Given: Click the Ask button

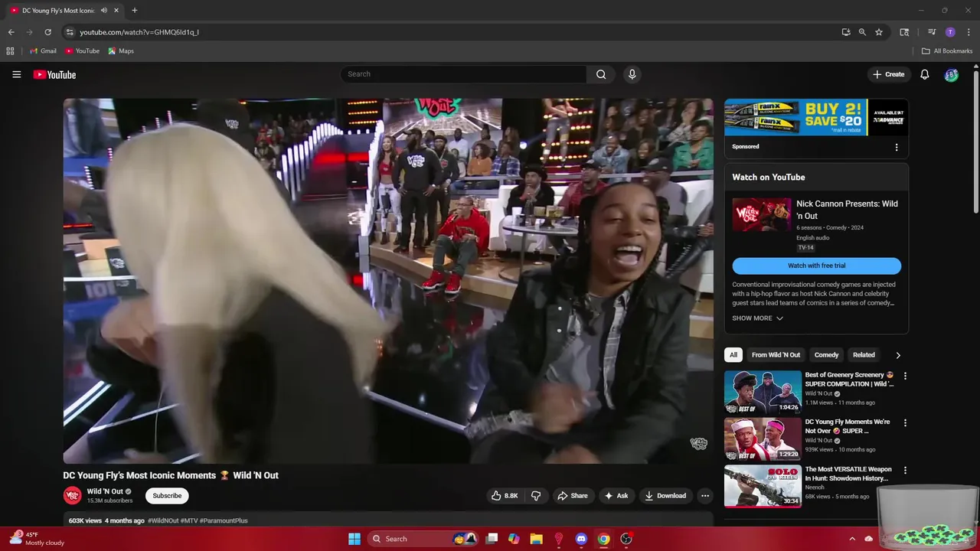Looking at the screenshot, I should pos(616,496).
